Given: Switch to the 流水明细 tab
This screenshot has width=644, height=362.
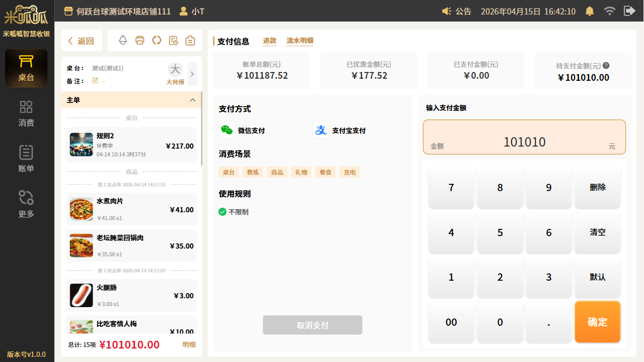Looking at the screenshot, I should click(x=300, y=41).
